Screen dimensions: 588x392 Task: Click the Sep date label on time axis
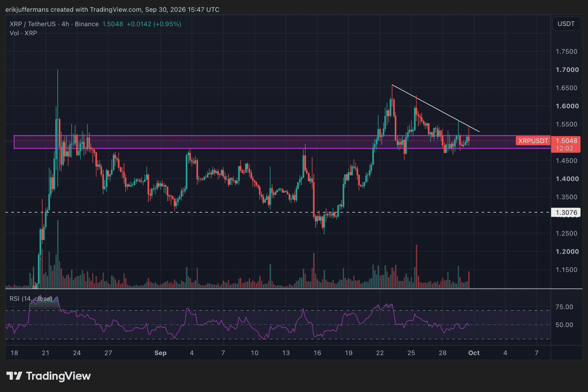coord(160,353)
